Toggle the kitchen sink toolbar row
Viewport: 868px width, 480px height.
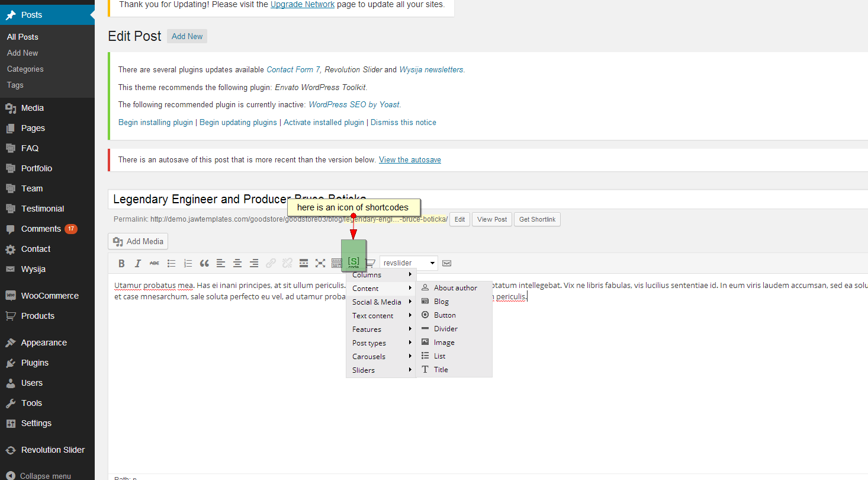(336, 263)
